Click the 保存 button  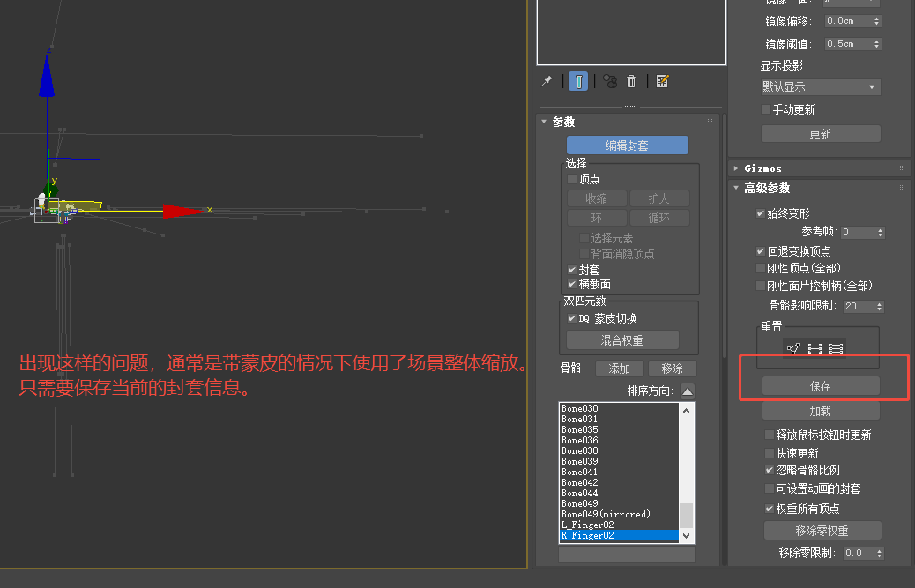pos(820,386)
